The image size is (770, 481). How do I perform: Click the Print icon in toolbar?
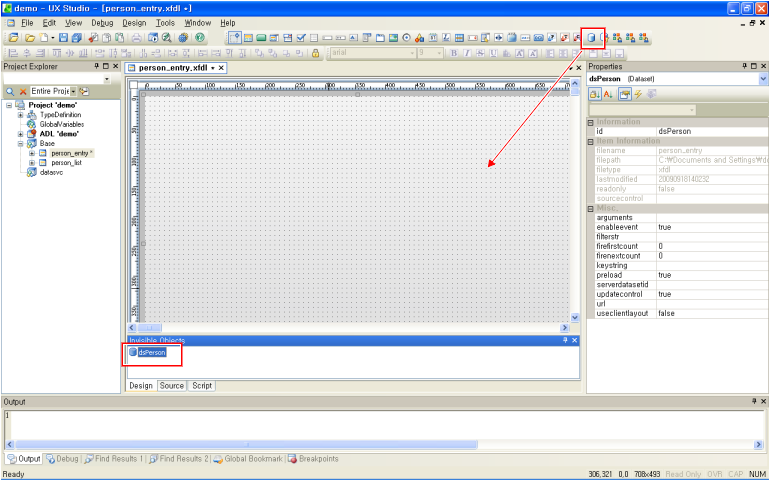[136, 38]
